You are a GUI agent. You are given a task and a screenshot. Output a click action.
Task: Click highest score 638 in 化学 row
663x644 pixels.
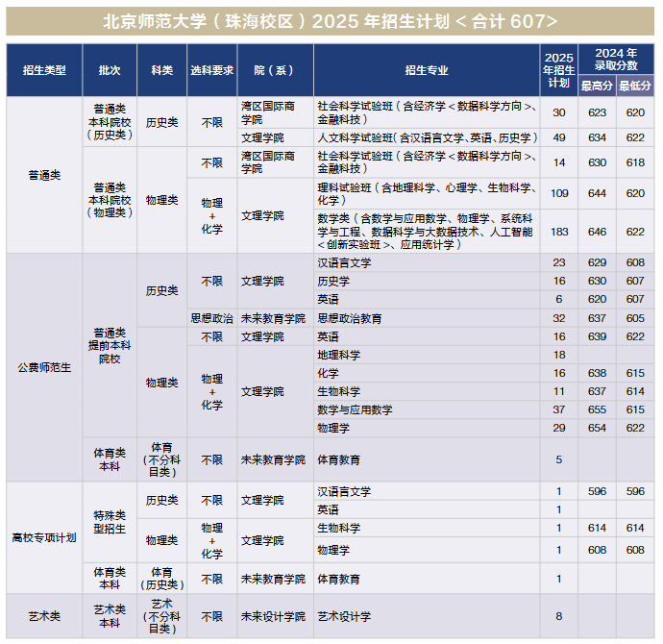pos(597,373)
